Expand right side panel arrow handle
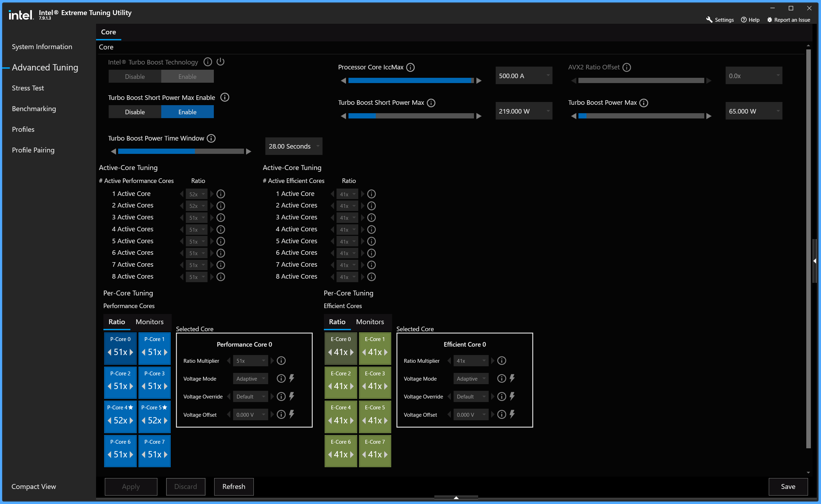 click(815, 261)
